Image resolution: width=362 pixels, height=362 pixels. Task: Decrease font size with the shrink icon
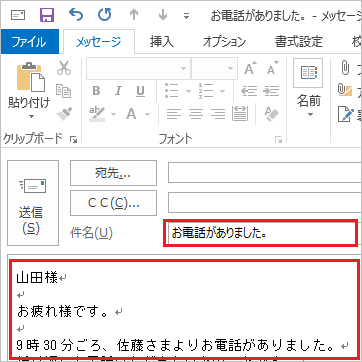pyautogui.click(x=273, y=68)
